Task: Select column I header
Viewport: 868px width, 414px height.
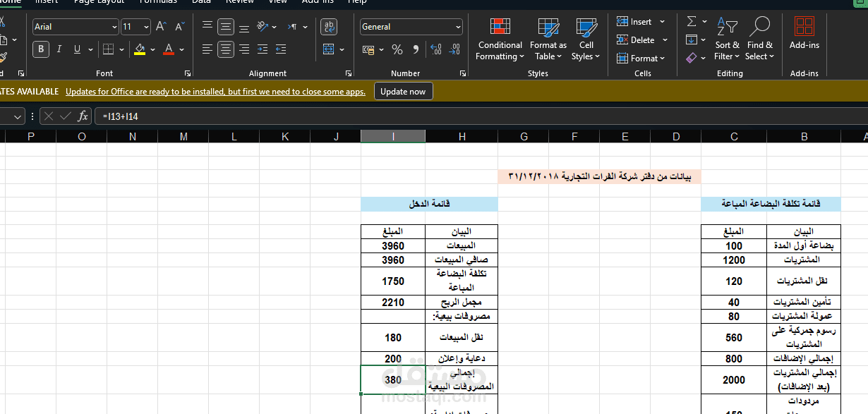Action: click(x=393, y=137)
